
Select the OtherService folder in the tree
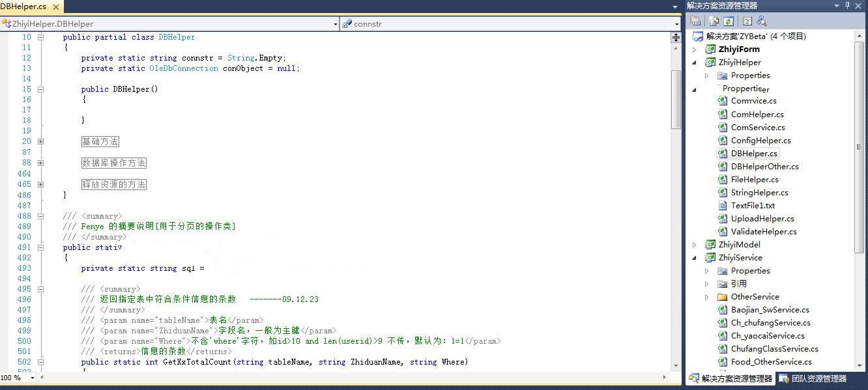click(755, 297)
